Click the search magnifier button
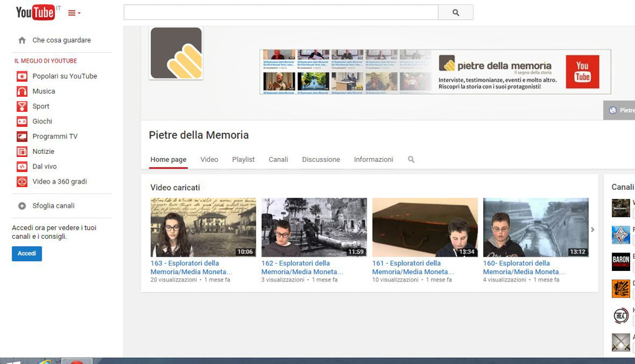 click(x=456, y=12)
